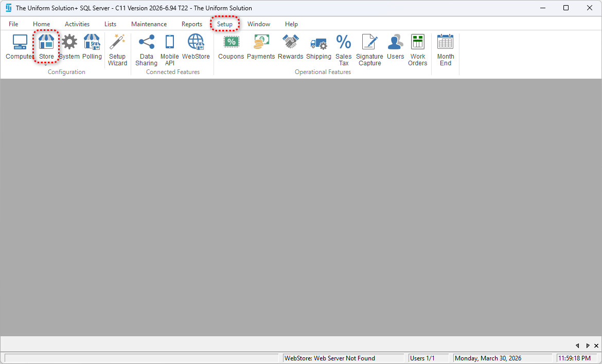Viewport: 602px width, 364px height.
Task: Open the Reports menu
Action: coord(191,24)
